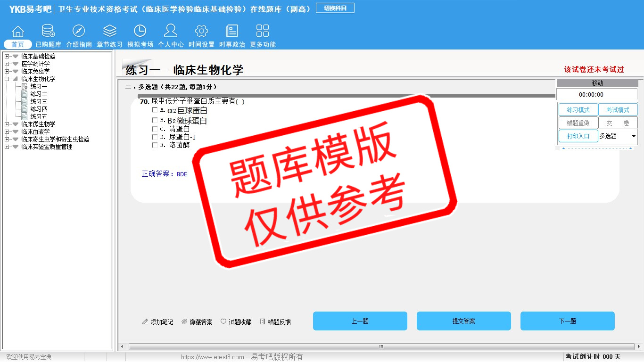Tick option E 溶菌酶 checkbox

click(155, 145)
